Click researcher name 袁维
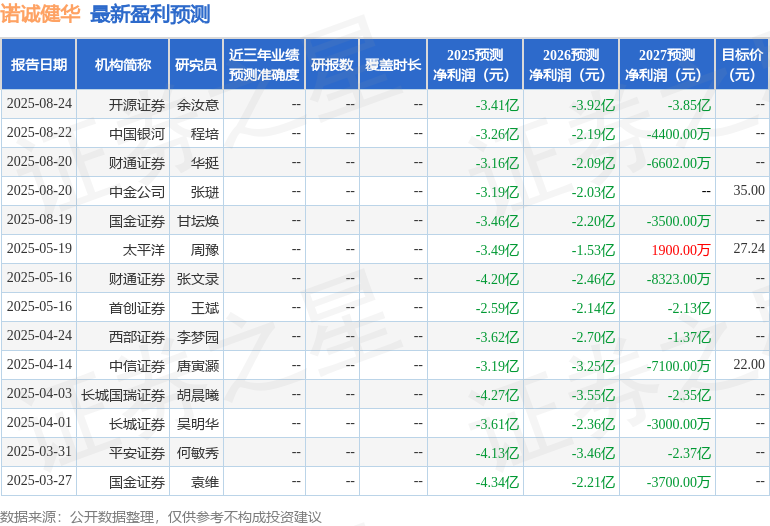The height and width of the screenshot is (526, 770). coord(205,481)
